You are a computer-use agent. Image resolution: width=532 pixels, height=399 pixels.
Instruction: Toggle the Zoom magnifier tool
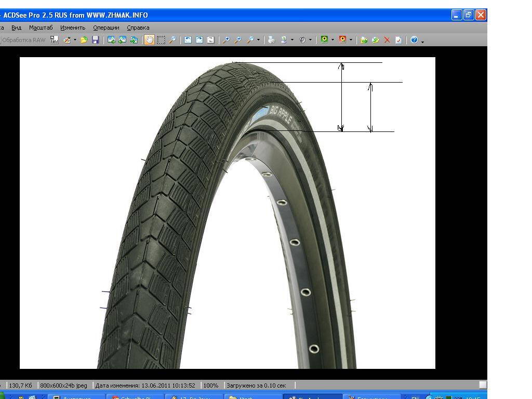(172, 40)
